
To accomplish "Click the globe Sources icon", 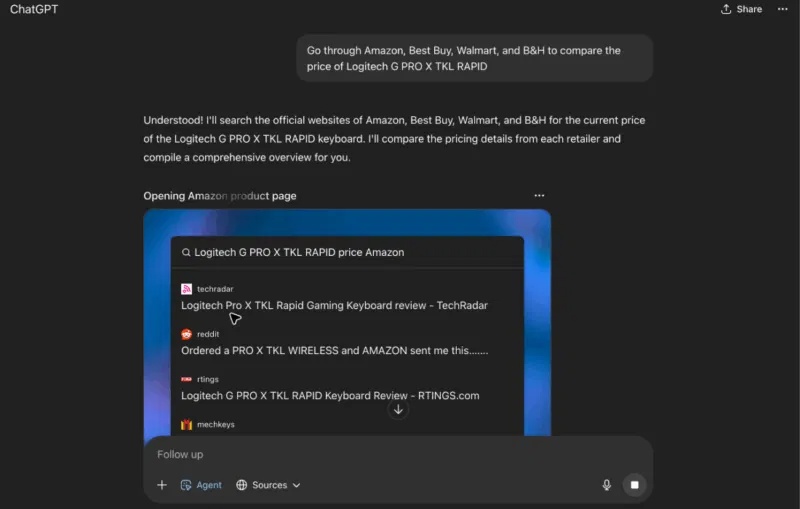I will click(x=241, y=485).
